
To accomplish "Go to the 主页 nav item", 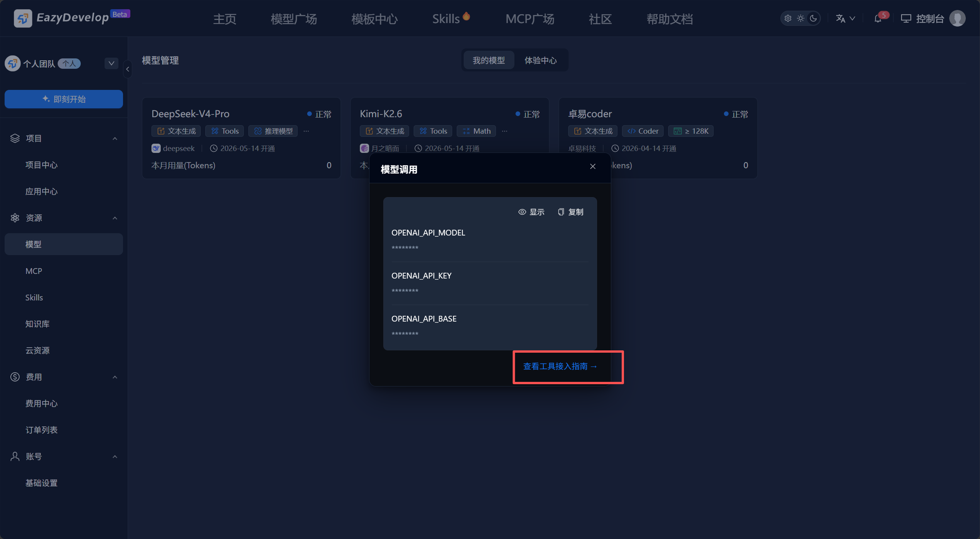I will 225,19.
